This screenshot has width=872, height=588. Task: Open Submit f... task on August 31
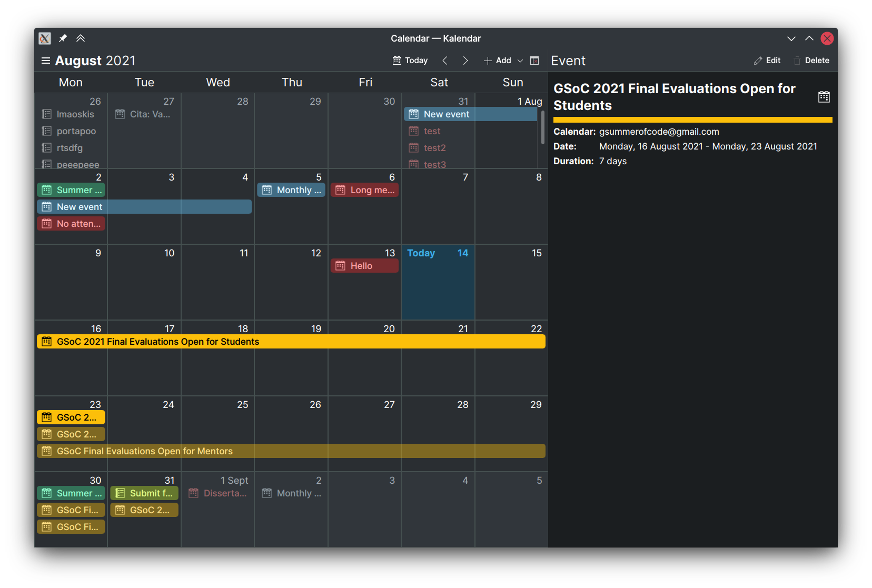pyautogui.click(x=144, y=493)
